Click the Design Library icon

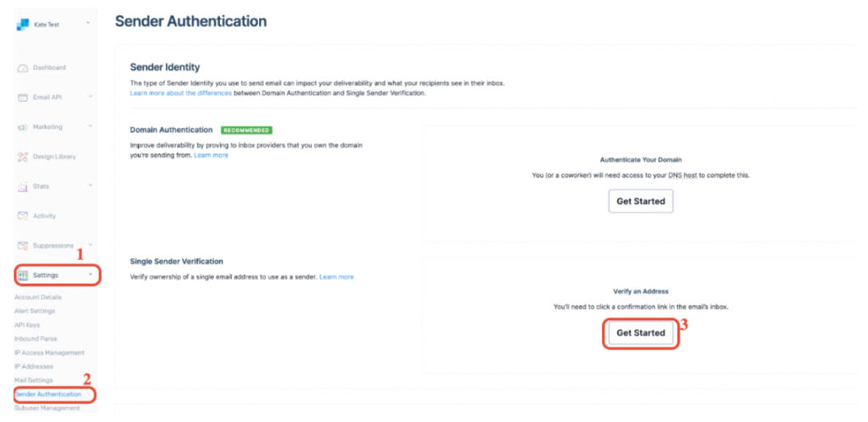coord(23,157)
